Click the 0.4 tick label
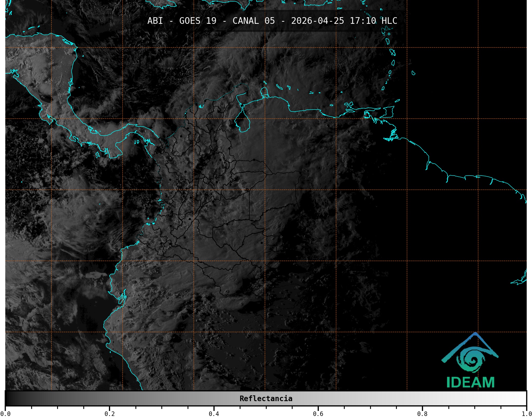Image resolution: width=532 pixels, height=417 pixels. point(214,414)
